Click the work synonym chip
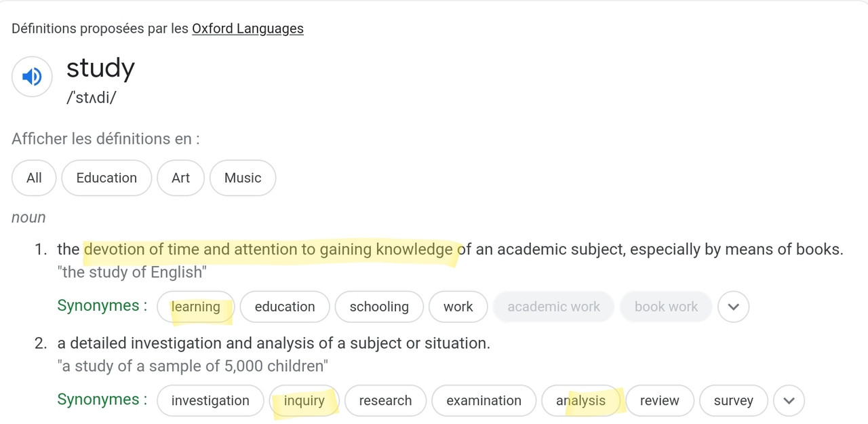The height and width of the screenshot is (424, 868). [x=458, y=307]
